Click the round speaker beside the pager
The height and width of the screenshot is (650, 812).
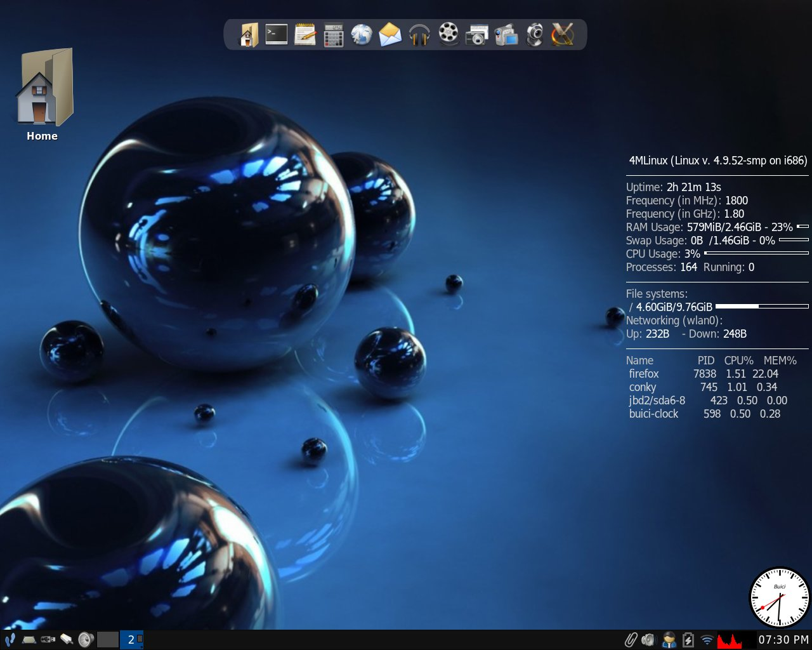(x=86, y=639)
